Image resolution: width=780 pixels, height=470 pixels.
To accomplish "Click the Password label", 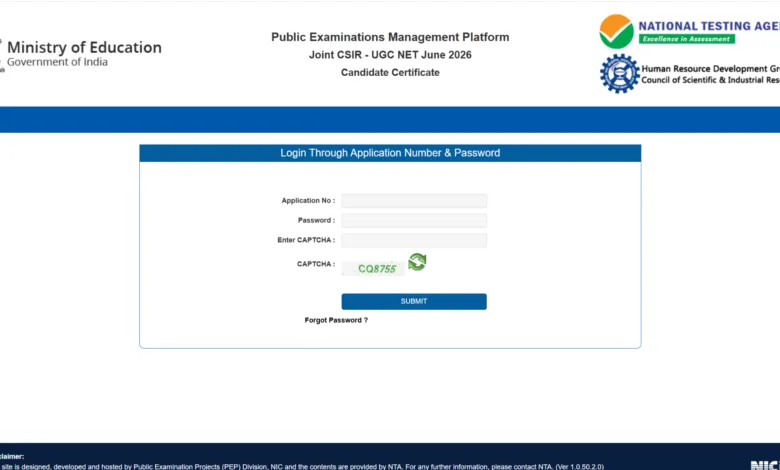I will coord(316,220).
